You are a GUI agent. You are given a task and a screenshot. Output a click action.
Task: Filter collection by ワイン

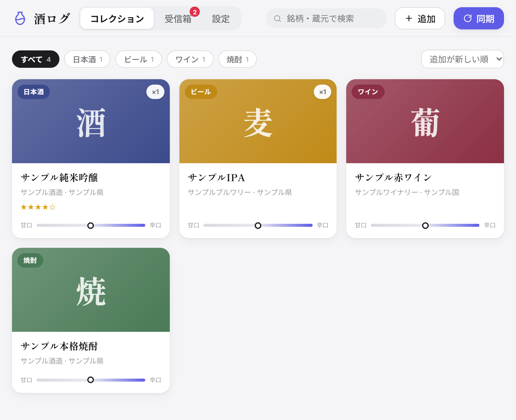[x=190, y=59]
